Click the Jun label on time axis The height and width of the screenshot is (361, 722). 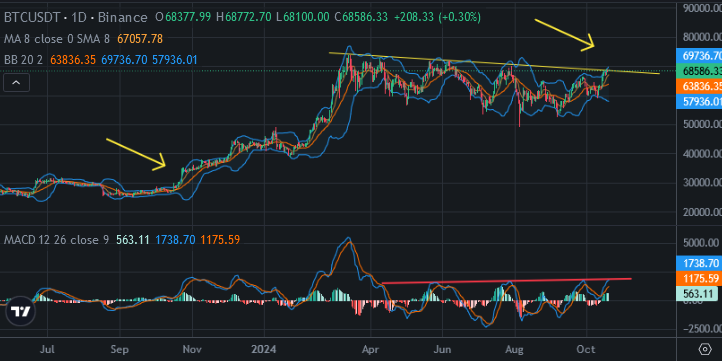tap(443, 349)
